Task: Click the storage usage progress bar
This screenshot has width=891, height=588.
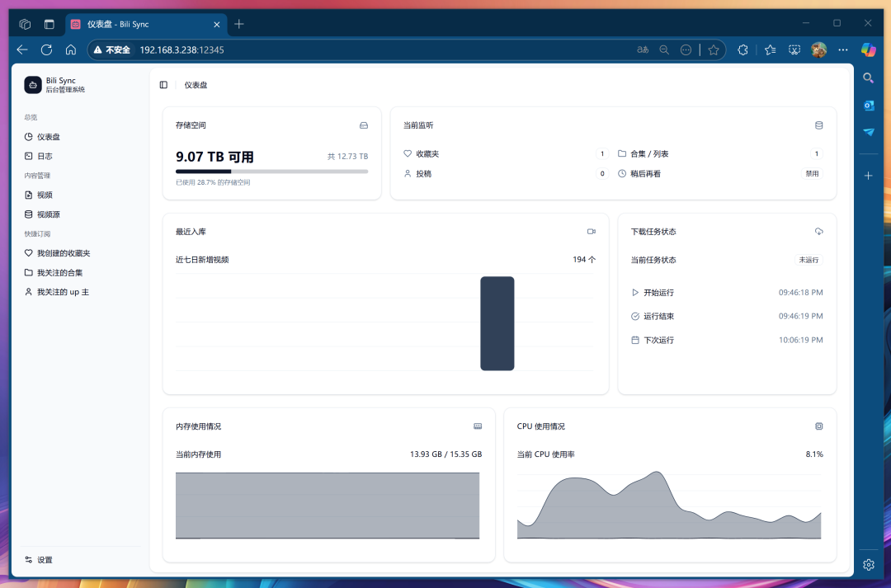Action: point(271,171)
